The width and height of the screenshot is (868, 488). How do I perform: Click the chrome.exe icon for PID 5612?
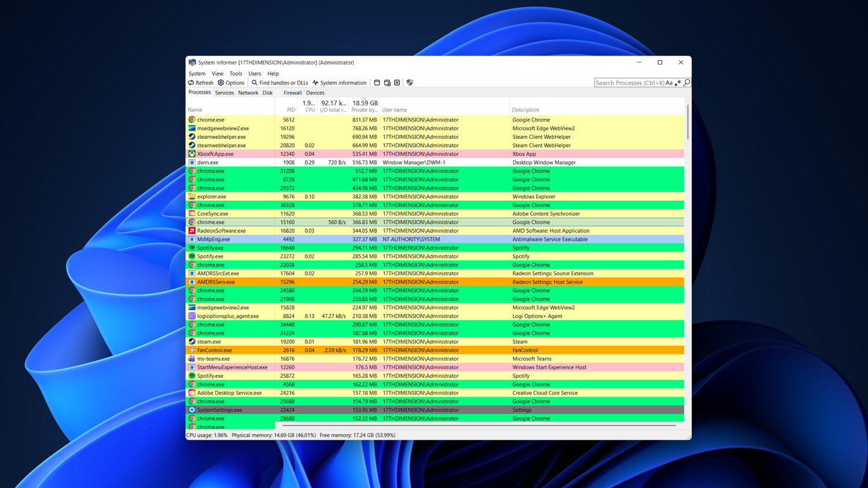[x=192, y=120]
